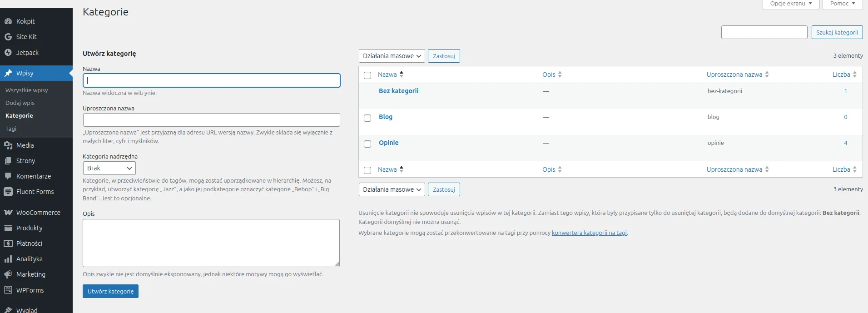
Task: Open Tagi submenu item
Action: pyautogui.click(x=11, y=129)
